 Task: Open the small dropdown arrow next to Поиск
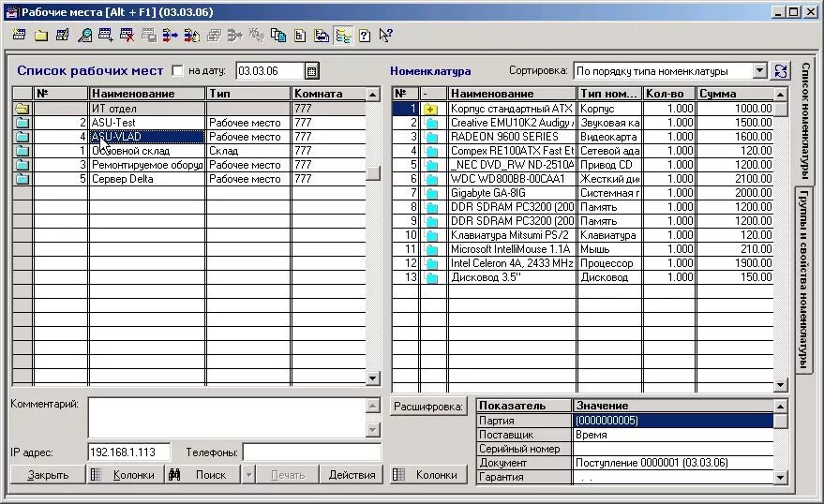[x=248, y=475]
